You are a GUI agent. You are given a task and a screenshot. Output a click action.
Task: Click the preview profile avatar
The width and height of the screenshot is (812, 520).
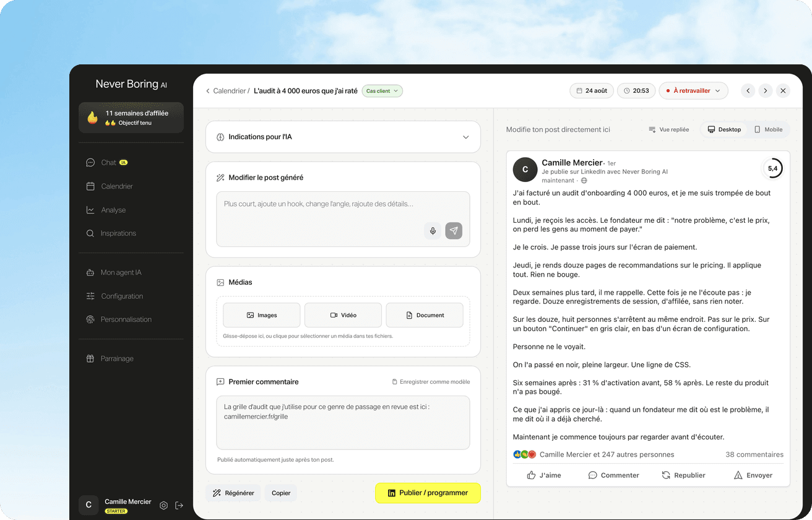pyautogui.click(x=525, y=170)
